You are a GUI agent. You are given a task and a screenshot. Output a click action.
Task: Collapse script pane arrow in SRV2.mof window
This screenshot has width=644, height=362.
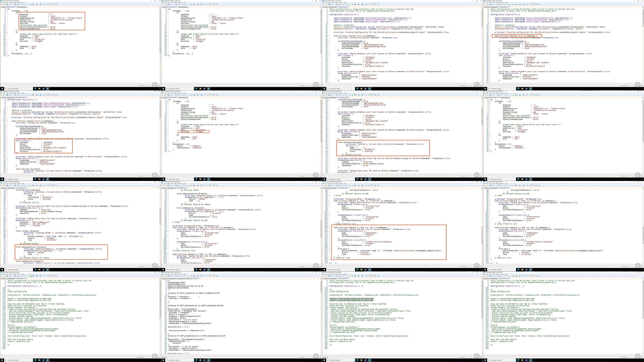[x=321, y=279]
